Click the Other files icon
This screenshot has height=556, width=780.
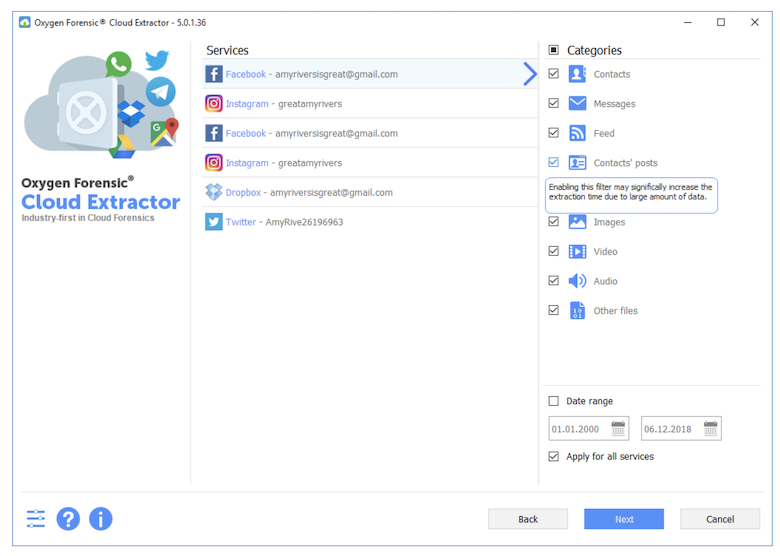click(577, 310)
